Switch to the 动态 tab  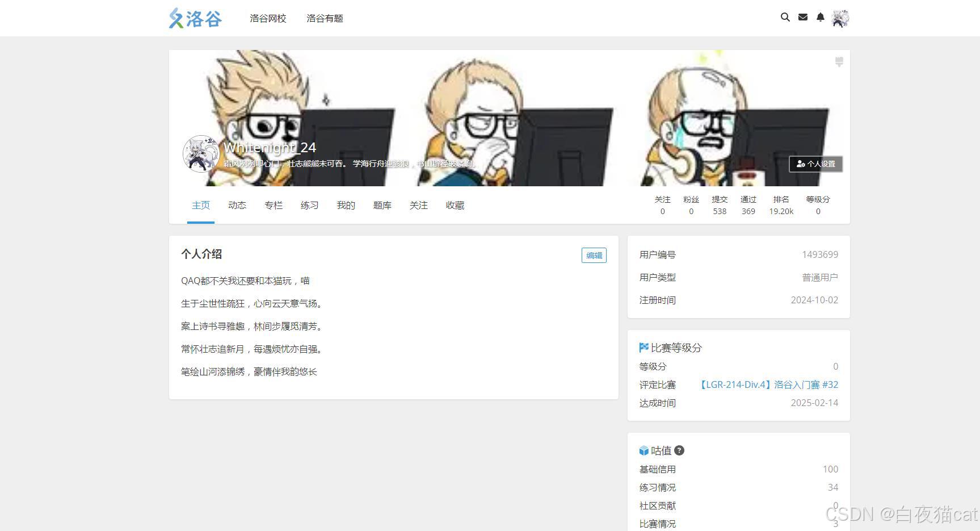(237, 206)
